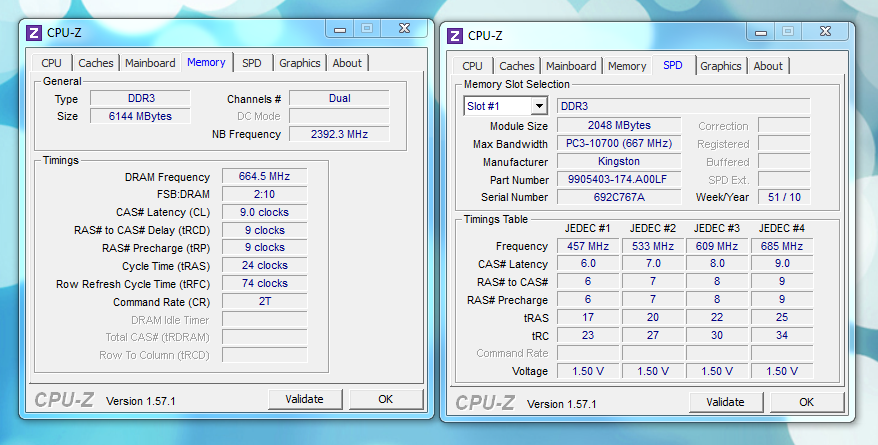Image resolution: width=878 pixels, height=445 pixels.
Task: Click the Dual channels value
Action: click(339, 99)
